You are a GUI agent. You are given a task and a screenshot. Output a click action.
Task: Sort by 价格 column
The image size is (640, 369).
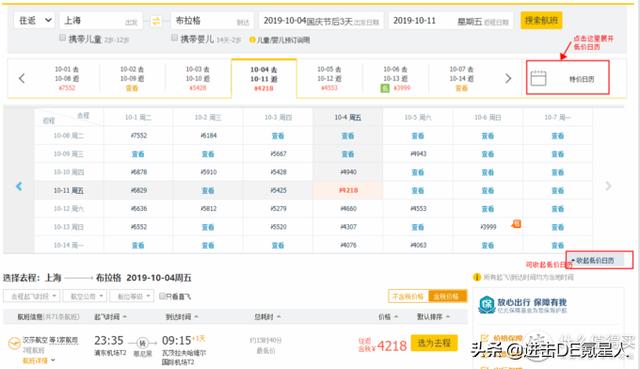click(388, 317)
